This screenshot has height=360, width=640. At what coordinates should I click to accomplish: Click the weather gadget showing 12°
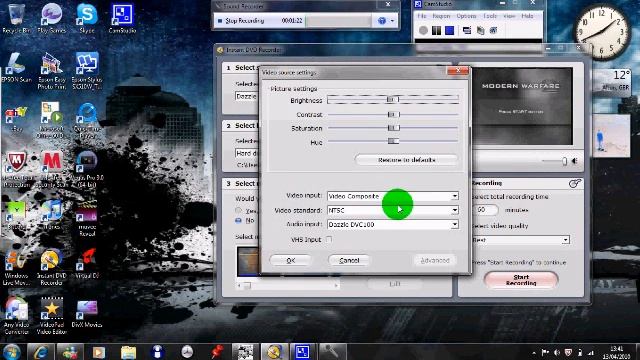point(612,81)
